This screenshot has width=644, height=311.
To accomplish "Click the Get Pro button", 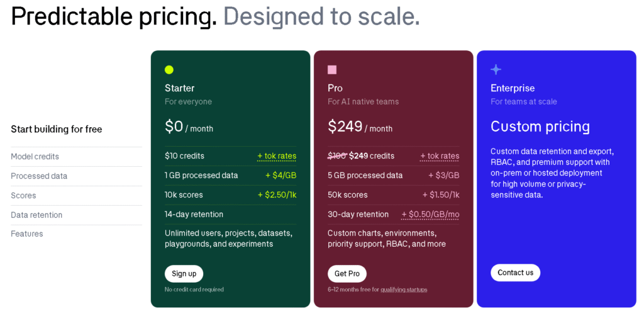I will pyautogui.click(x=347, y=274).
